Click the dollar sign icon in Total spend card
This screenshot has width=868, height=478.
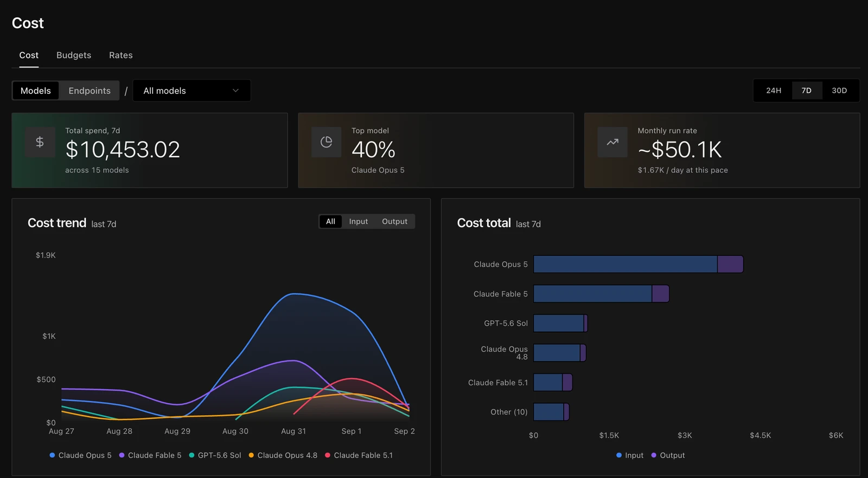[x=40, y=142]
